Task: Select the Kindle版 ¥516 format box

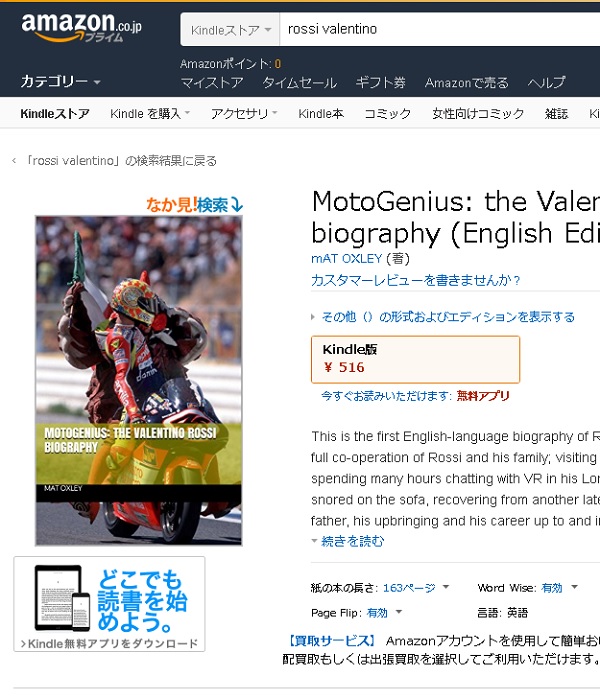Action: tap(415, 359)
